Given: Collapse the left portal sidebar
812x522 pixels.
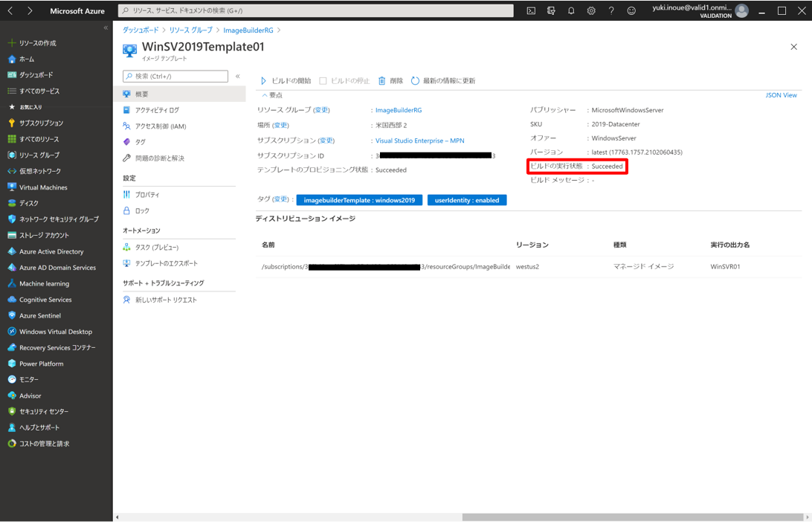Looking at the screenshot, I should coord(106,28).
